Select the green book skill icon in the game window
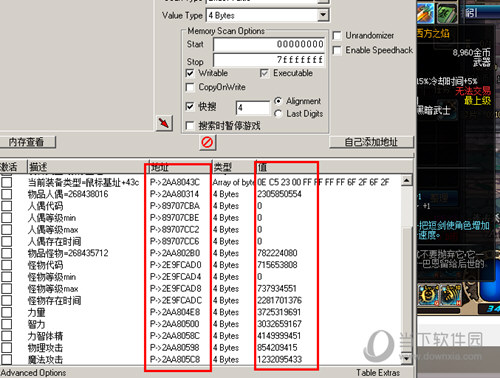500x378 pixels. (x=447, y=13)
